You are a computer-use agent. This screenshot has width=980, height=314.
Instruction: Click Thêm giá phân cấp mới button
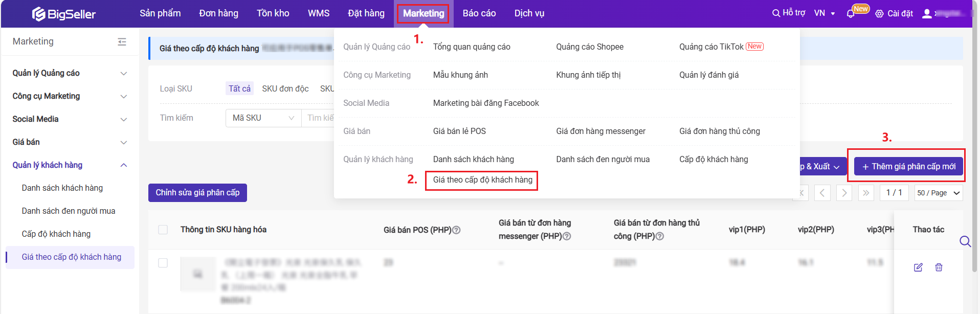(908, 167)
